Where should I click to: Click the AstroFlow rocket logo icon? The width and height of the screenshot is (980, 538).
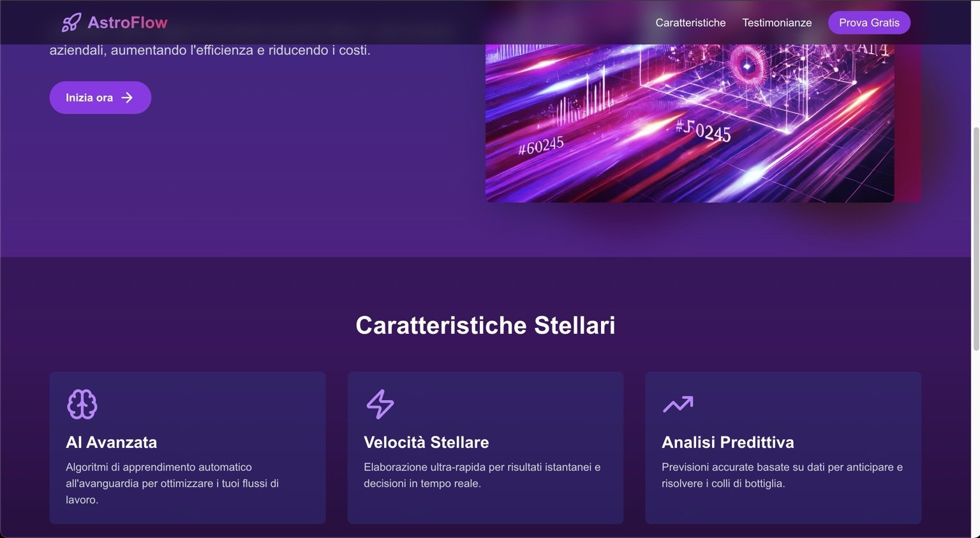[x=71, y=22]
